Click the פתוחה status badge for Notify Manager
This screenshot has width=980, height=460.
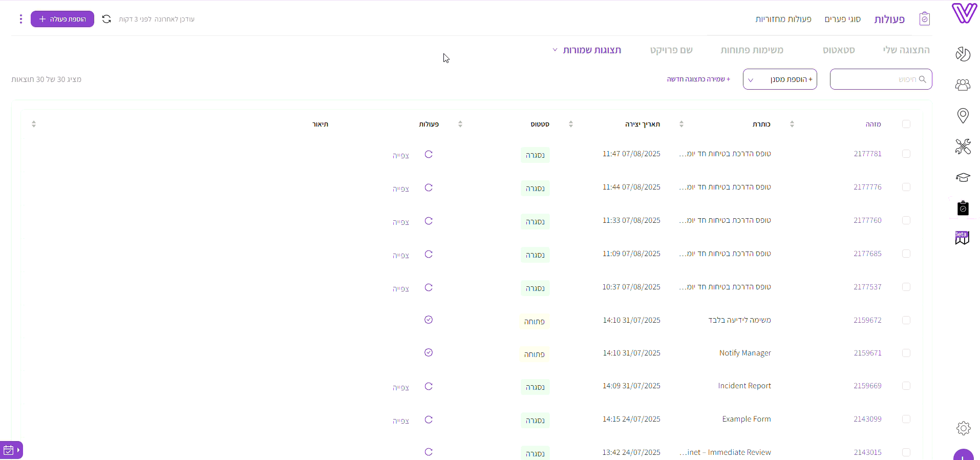pyautogui.click(x=534, y=354)
